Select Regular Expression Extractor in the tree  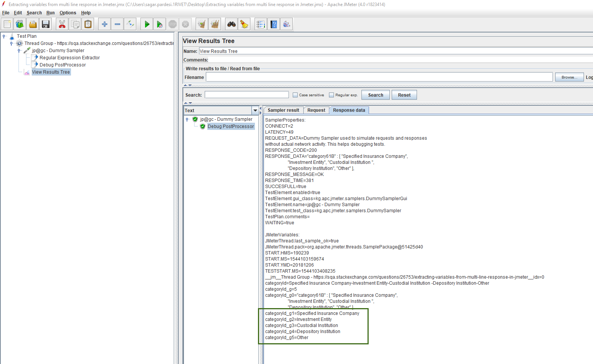tap(69, 58)
